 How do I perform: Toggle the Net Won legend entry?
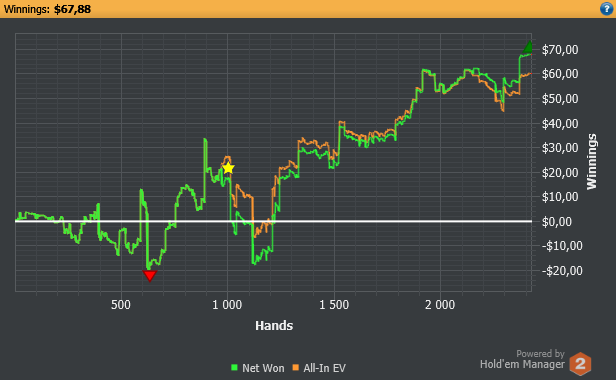click(x=258, y=368)
